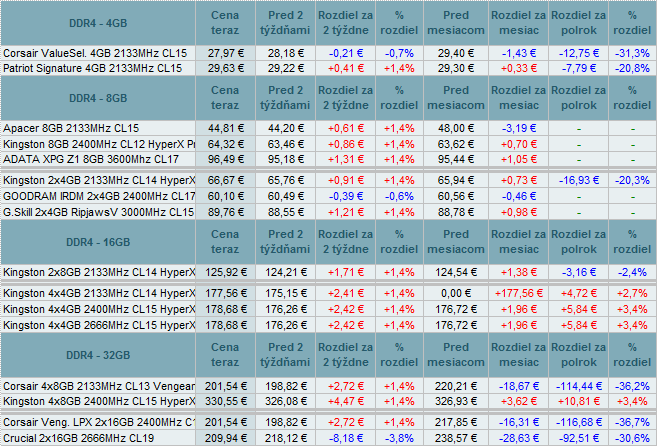This screenshot has width=657, height=446.
Task: Click the 125,92 € current price cell
Action: 225,272
